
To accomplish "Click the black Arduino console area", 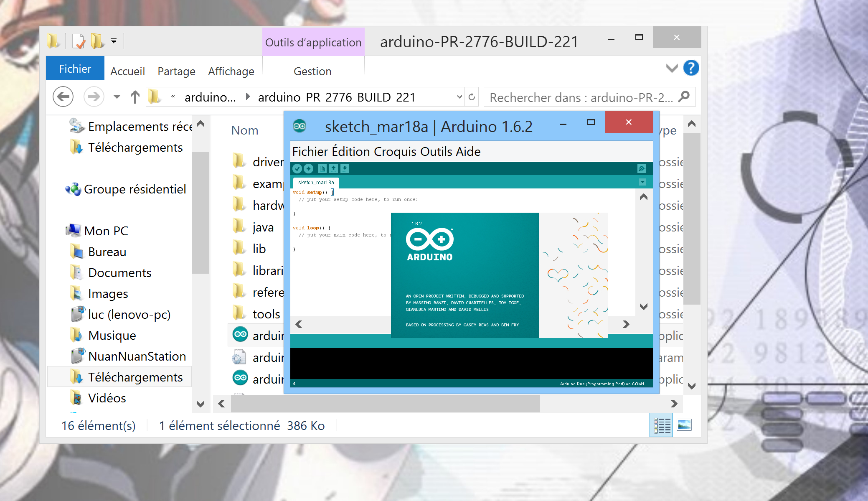I will (471, 364).
